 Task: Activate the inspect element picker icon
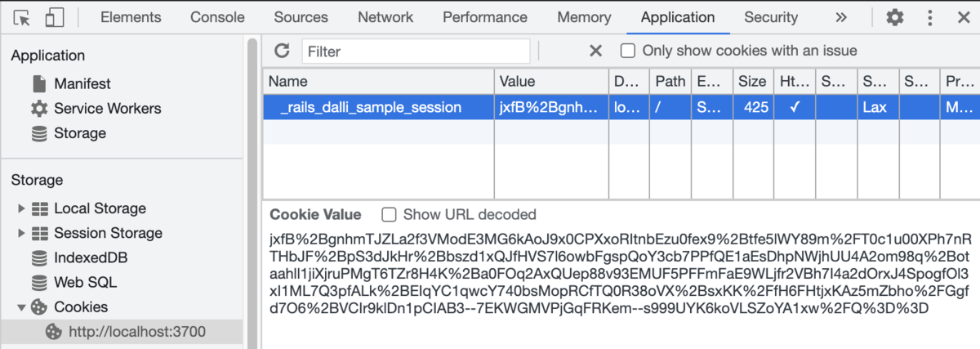pos(22,17)
